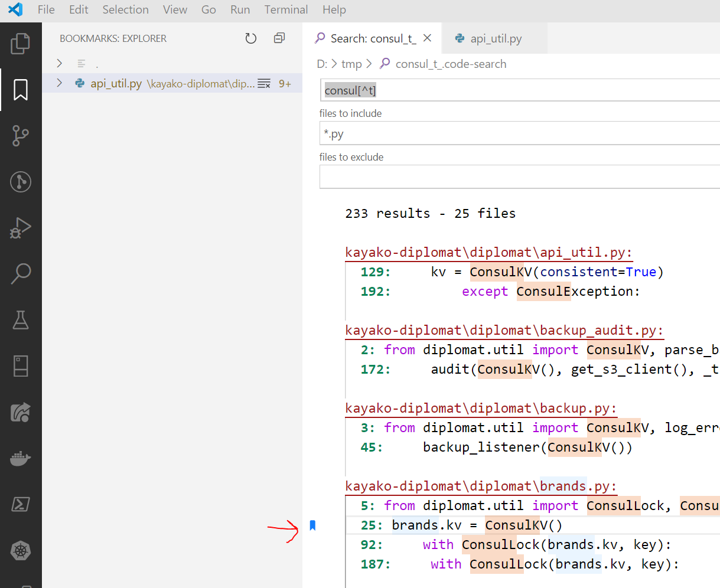Clear bookmarks icon on api_util.py row
Screen dimensions: 720x588
264,84
